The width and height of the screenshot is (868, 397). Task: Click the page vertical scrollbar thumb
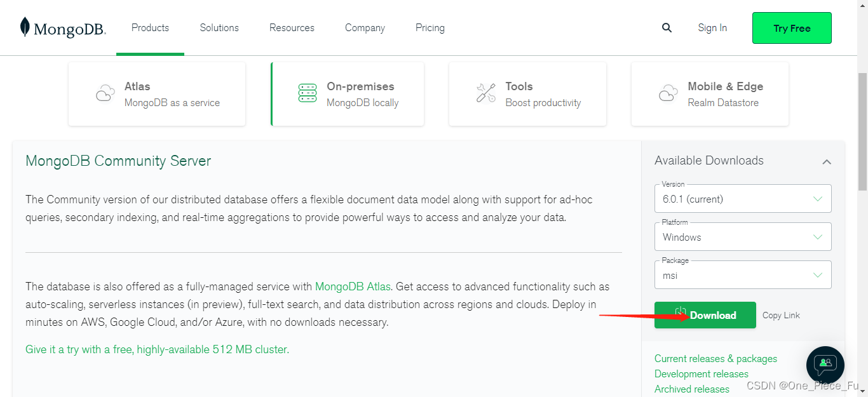[862, 131]
